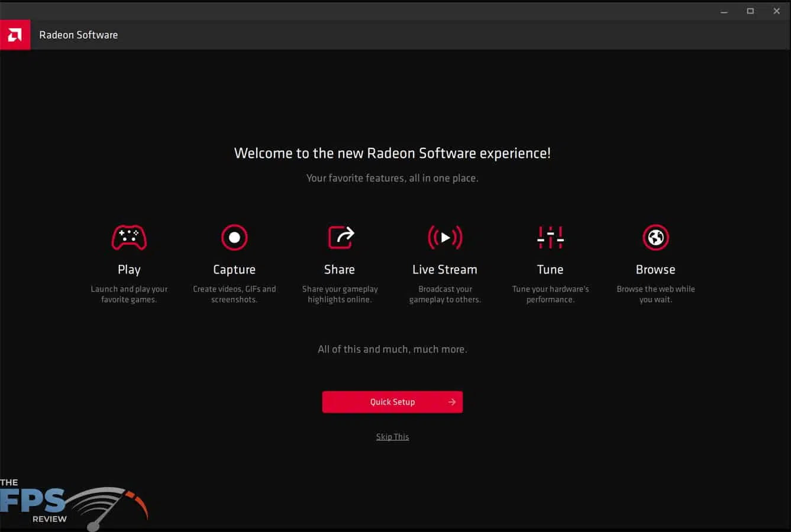Click the Tune heading
This screenshot has height=532, width=791.
click(550, 270)
